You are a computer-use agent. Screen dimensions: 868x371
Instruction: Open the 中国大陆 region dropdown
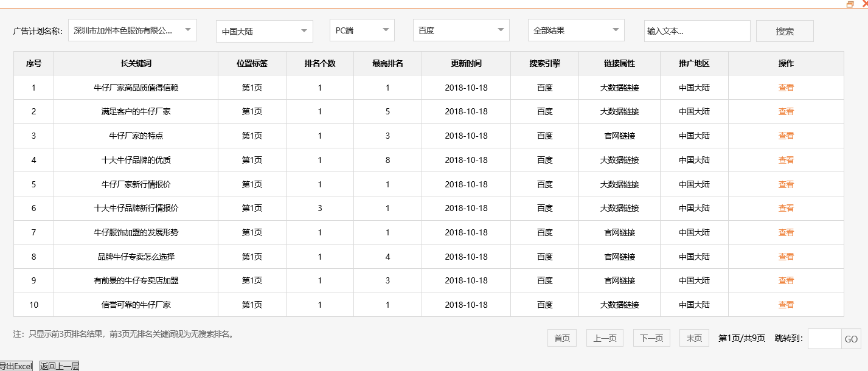[264, 30]
